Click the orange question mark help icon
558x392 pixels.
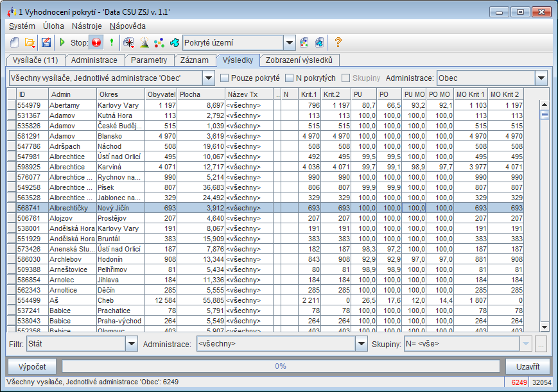coord(338,42)
